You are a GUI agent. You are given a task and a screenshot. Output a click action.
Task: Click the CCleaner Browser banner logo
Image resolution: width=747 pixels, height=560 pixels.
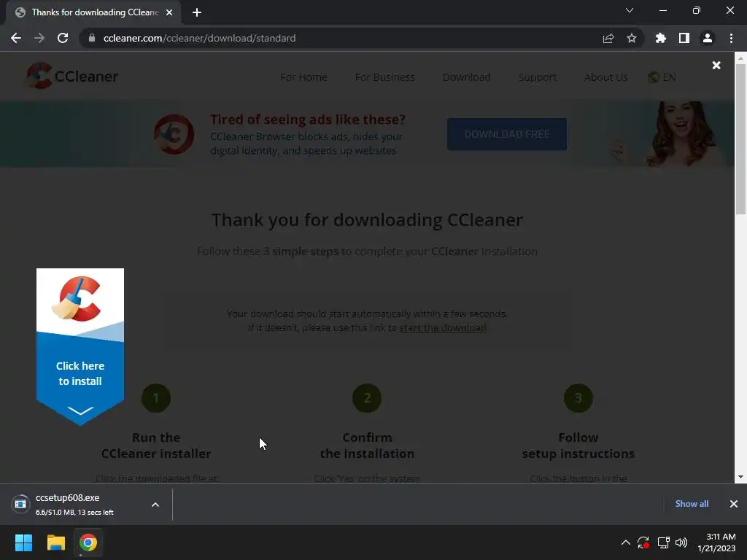tap(174, 134)
